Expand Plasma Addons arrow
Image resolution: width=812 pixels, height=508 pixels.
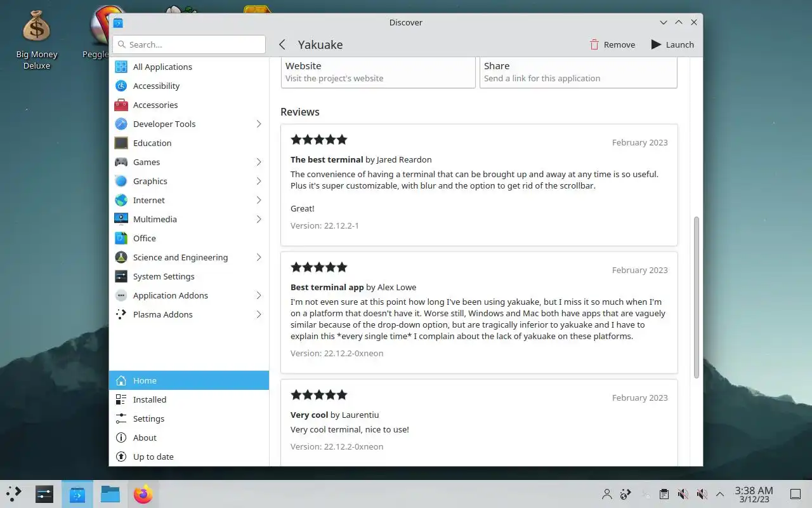(259, 314)
